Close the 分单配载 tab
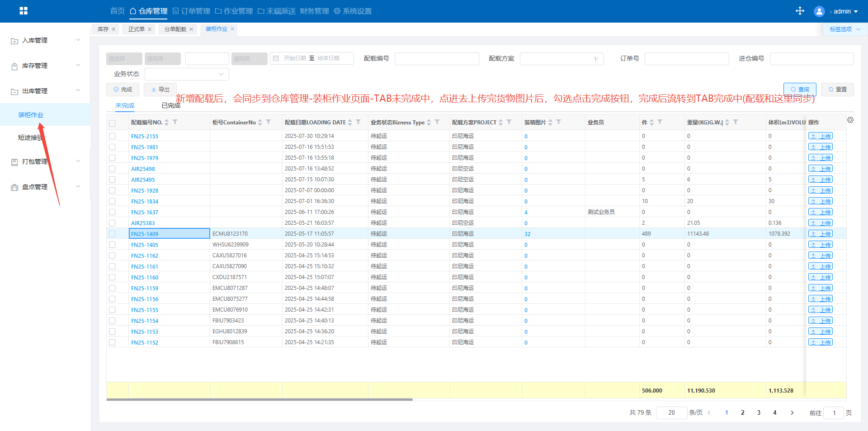 (x=191, y=29)
